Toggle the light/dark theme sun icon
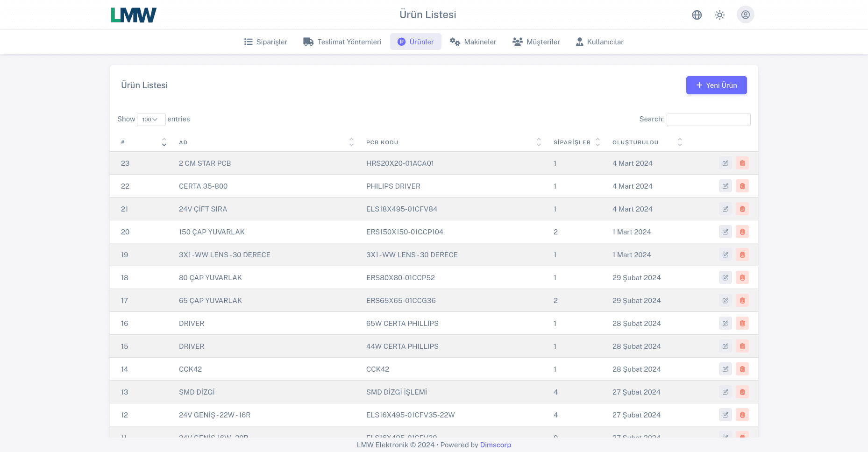Screen dimensions: 868x452 [x=719, y=15]
